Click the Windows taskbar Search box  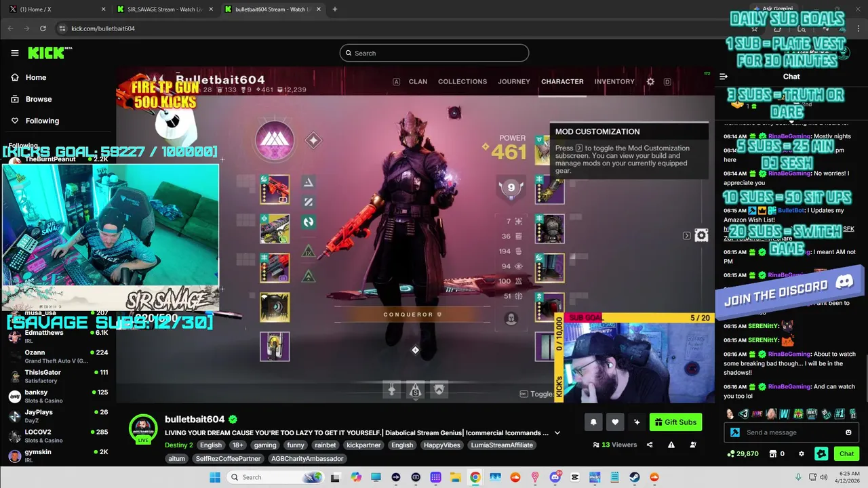(276, 477)
